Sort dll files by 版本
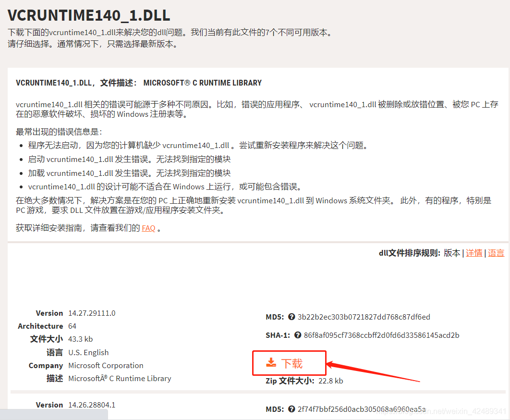The height and width of the screenshot is (420, 510). tap(452, 253)
